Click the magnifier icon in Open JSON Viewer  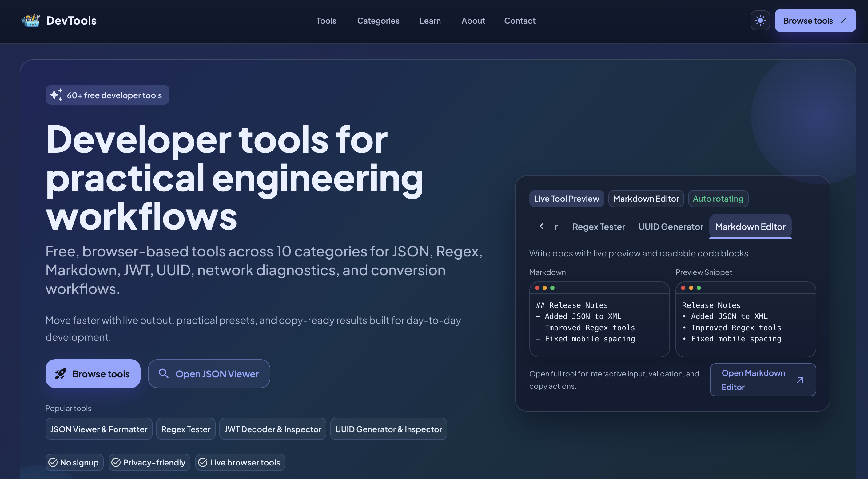click(x=163, y=373)
